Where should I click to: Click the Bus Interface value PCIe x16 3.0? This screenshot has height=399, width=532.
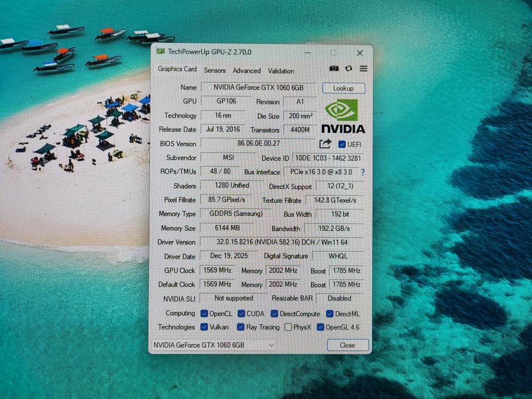pyautogui.click(x=321, y=172)
